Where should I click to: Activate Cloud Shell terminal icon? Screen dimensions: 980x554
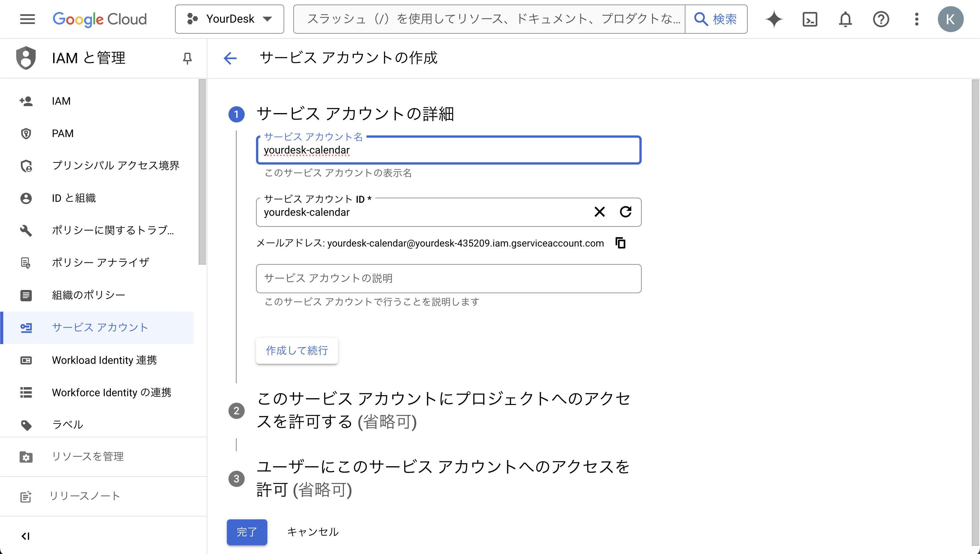point(810,19)
